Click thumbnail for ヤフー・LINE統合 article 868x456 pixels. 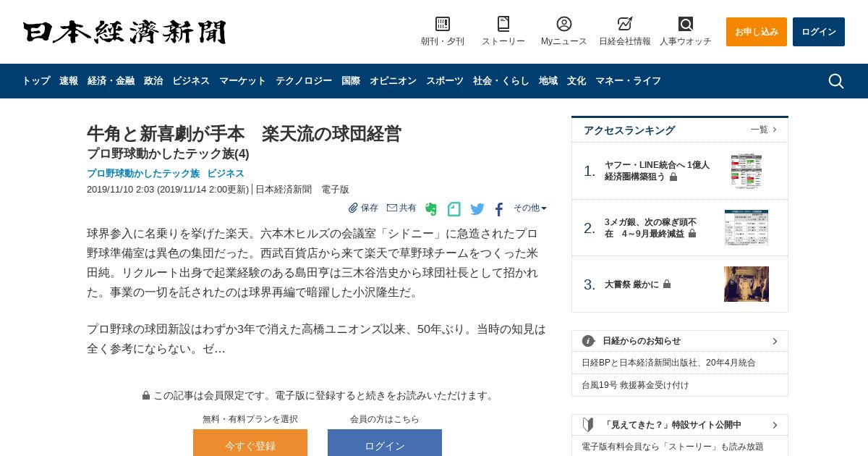point(746,171)
